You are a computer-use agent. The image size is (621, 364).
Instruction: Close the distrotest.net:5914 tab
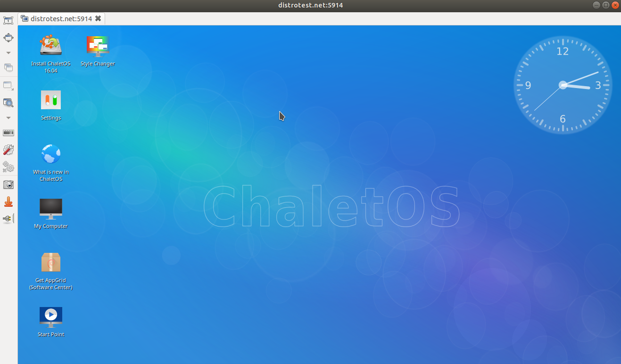[x=98, y=18]
